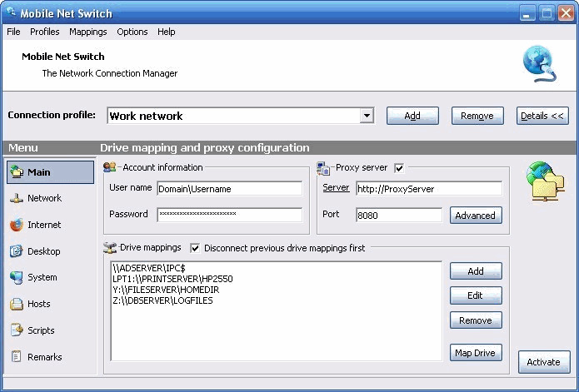Click the Account information users icon
Viewport: 579px width, 392px height.
point(109,167)
